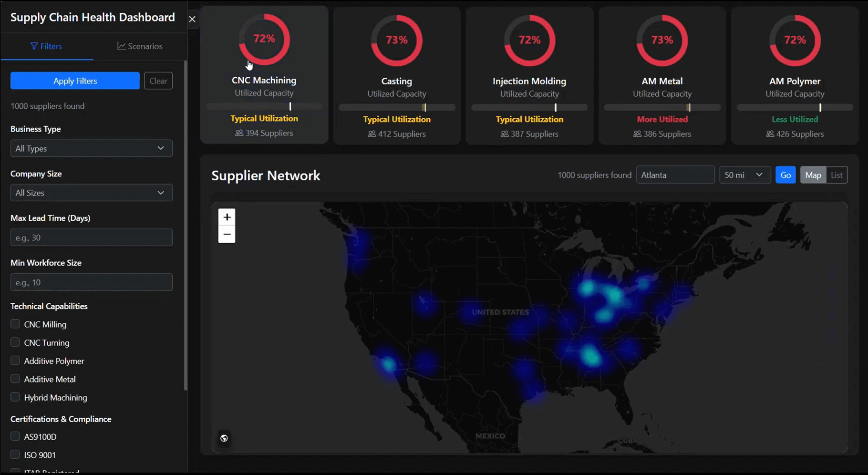The height and width of the screenshot is (475, 868).
Task: Open the 50 mi radius dropdown
Action: click(744, 175)
